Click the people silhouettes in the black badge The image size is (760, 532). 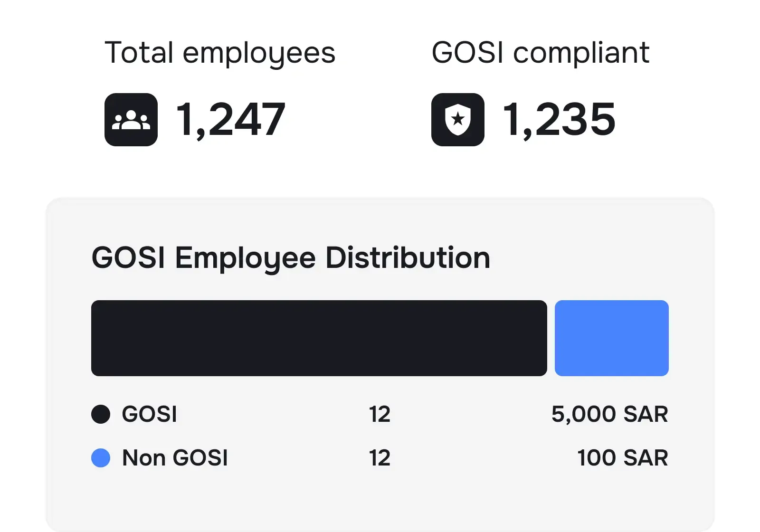coord(131,119)
